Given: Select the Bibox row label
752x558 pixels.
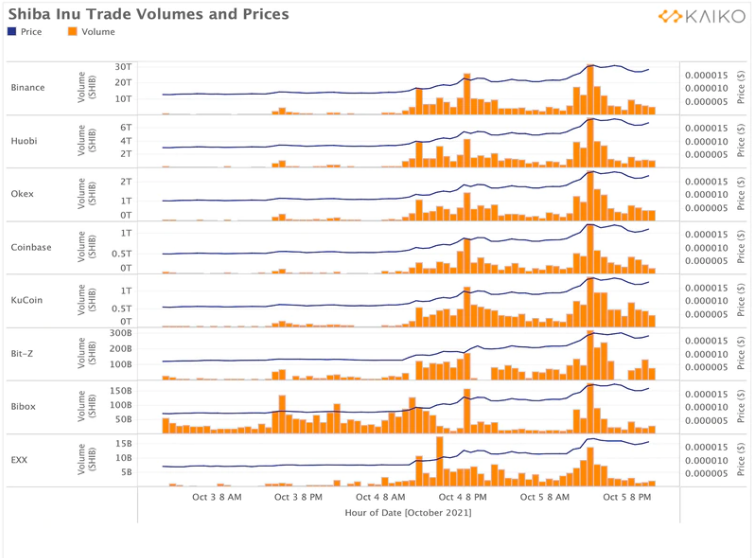Looking at the screenshot, I should coord(23,406).
